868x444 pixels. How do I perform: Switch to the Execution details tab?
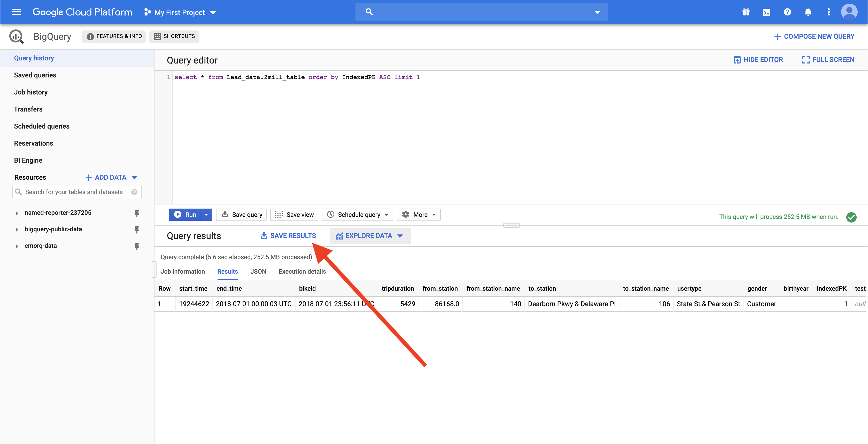[302, 271]
